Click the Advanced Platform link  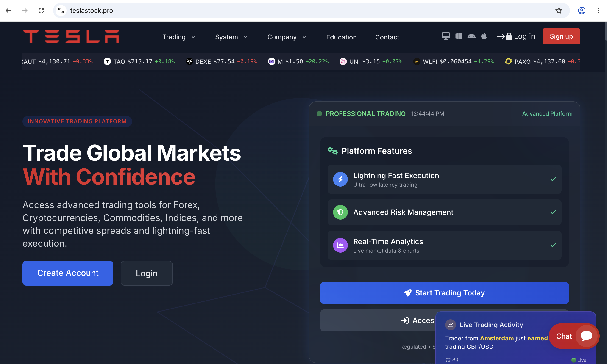coord(547,113)
